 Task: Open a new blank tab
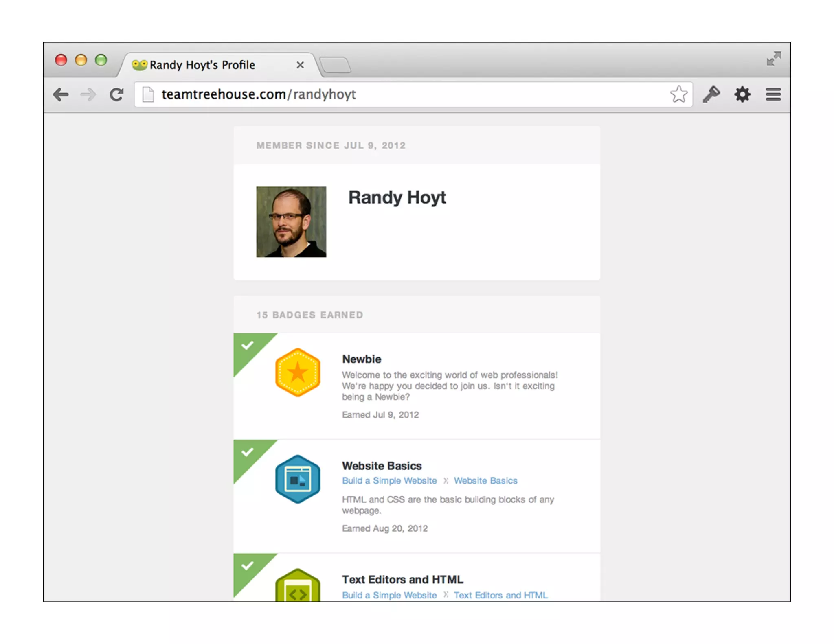335,65
